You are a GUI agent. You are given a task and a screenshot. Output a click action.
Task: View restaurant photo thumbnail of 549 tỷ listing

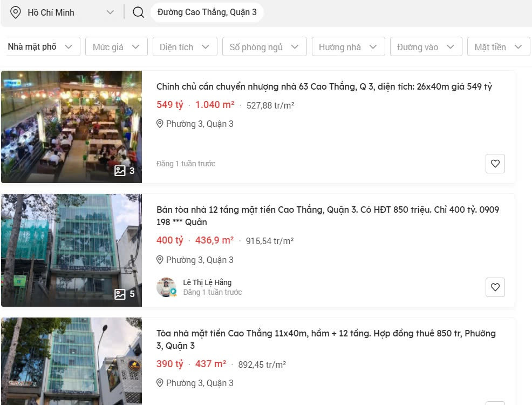coord(72,127)
